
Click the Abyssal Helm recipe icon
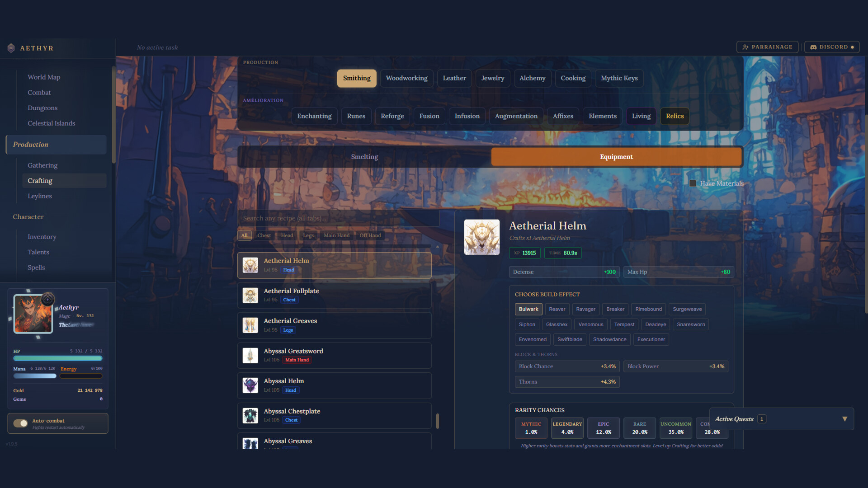pyautogui.click(x=250, y=385)
